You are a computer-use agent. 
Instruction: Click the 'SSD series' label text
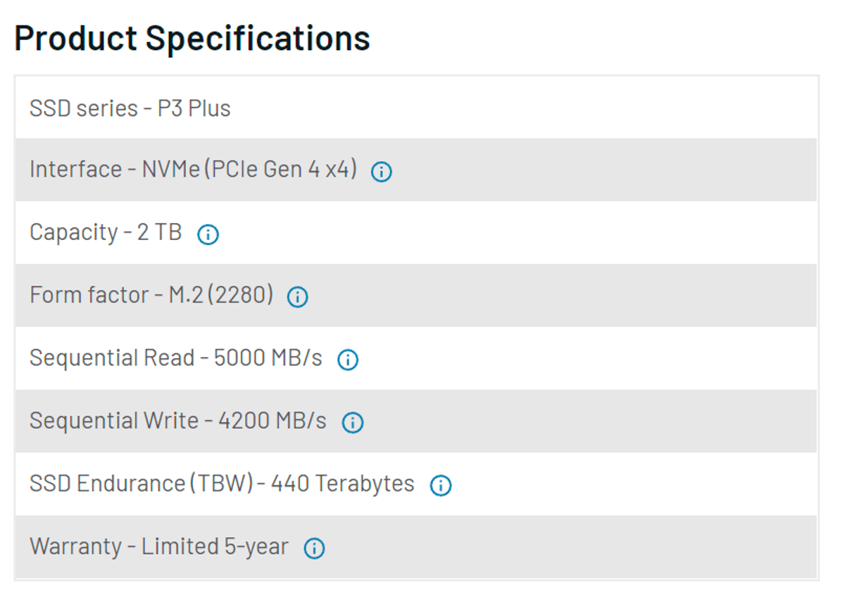[x=84, y=108]
